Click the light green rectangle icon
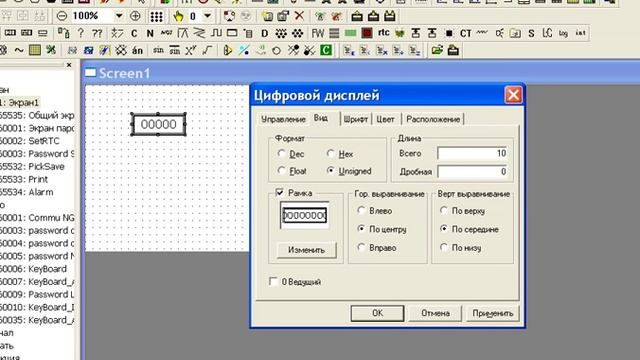The height and width of the screenshot is (360, 640). [x=350, y=33]
